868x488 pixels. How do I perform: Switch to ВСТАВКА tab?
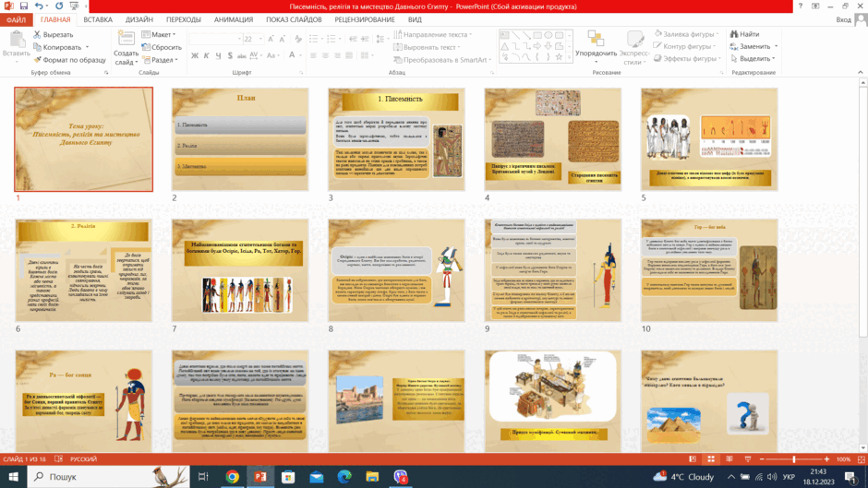point(98,20)
